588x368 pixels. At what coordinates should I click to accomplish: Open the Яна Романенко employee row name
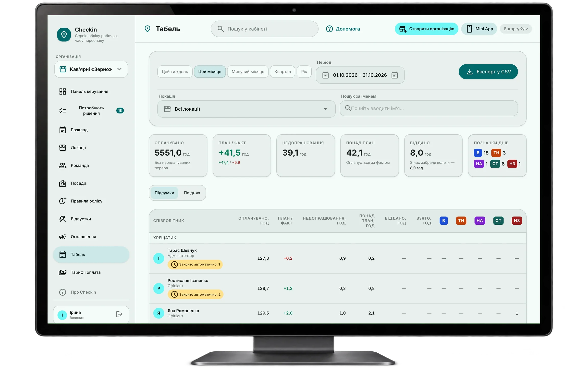[x=183, y=311]
